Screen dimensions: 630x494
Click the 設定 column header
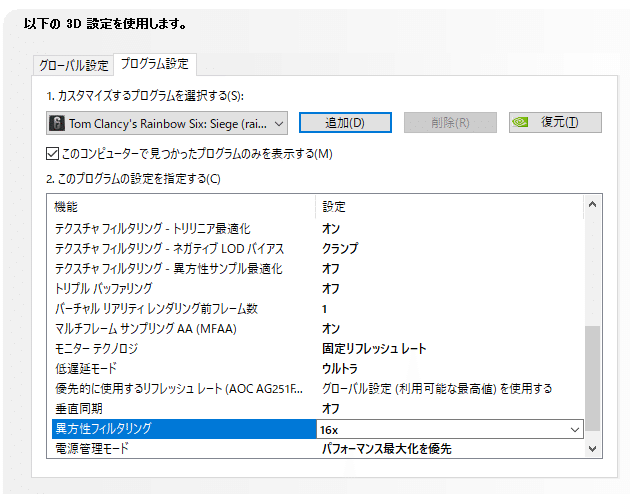tap(333, 207)
